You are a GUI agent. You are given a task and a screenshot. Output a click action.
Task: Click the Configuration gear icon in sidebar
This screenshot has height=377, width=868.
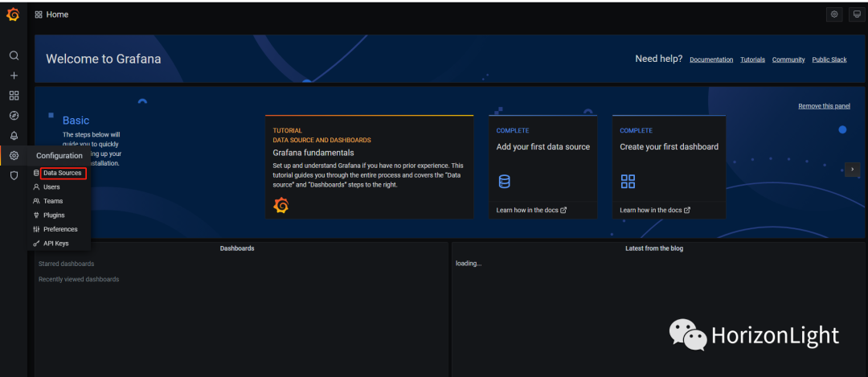(x=14, y=156)
